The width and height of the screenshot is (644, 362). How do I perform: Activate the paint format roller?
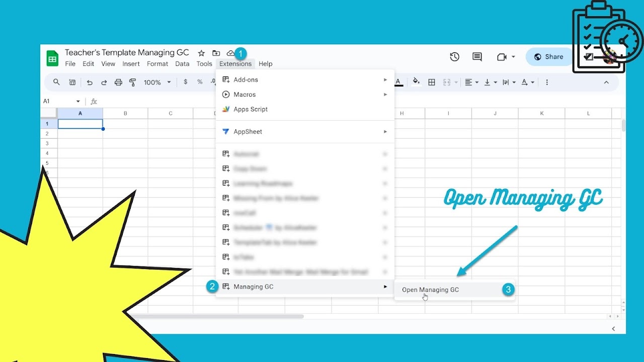133,82
